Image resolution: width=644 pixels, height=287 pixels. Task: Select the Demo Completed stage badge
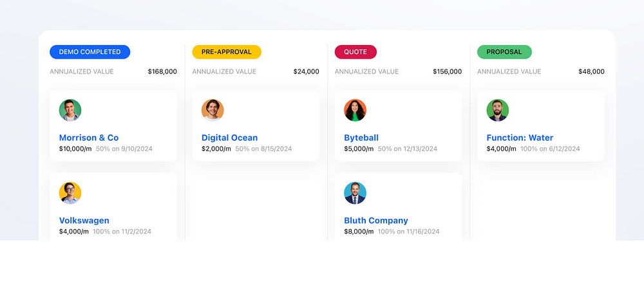click(x=90, y=52)
